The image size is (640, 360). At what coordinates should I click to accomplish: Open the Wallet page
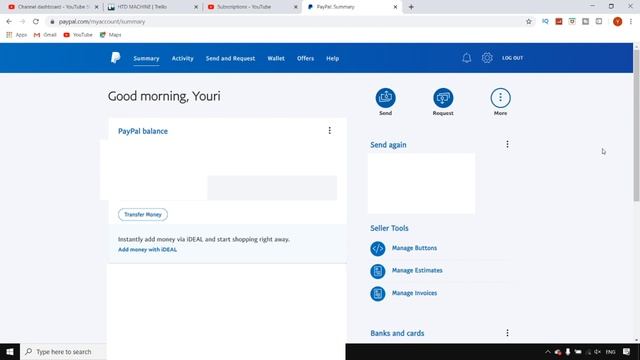point(276,58)
